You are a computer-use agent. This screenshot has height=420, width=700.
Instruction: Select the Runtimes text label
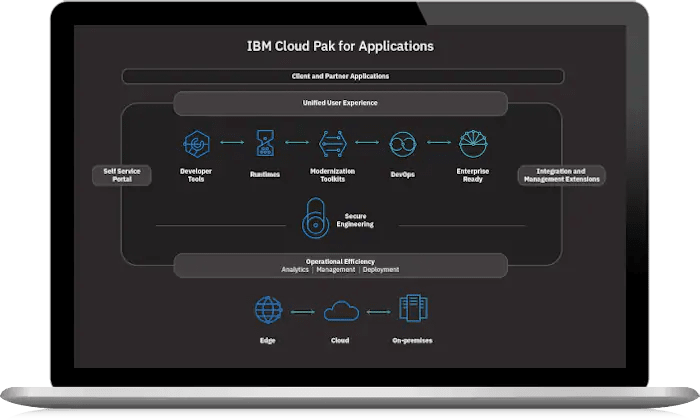click(265, 175)
